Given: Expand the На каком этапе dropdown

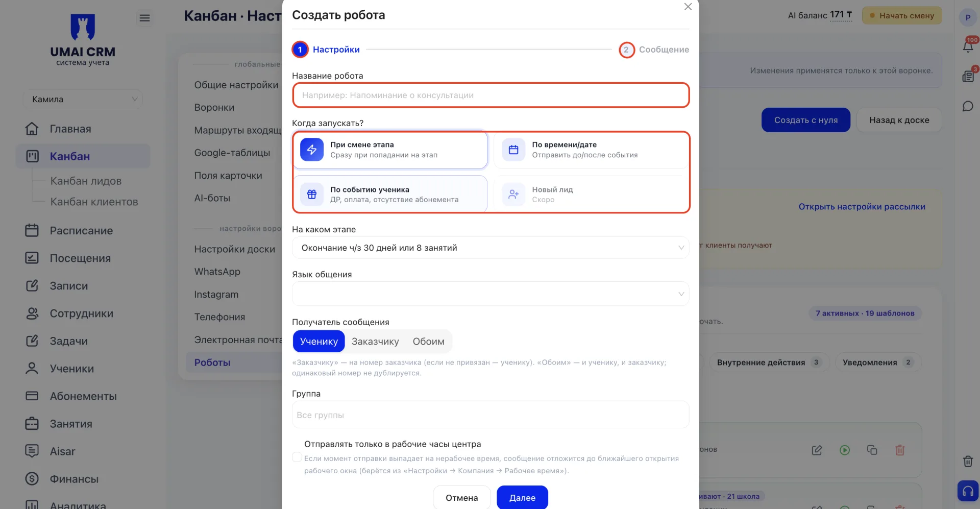Looking at the screenshot, I should point(491,248).
